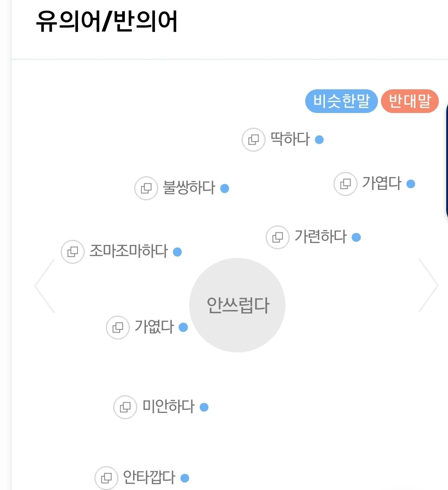Screen dimensions: 448x490
Task: Toggle the 반대말 antonym filter
Action: pyautogui.click(x=409, y=102)
